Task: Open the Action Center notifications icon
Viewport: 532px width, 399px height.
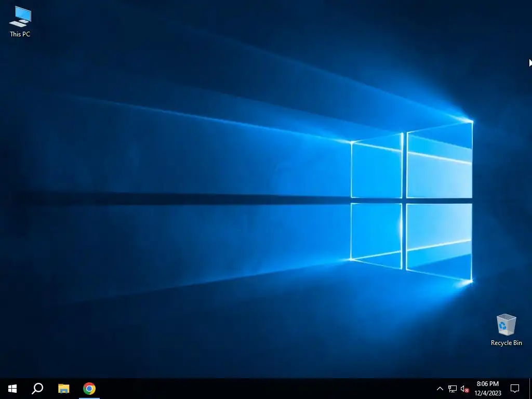Action: tap(515, 389)
